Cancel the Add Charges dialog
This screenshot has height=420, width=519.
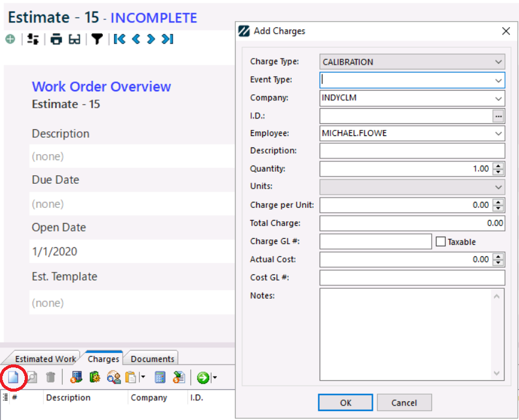click(x=404, y=403)
